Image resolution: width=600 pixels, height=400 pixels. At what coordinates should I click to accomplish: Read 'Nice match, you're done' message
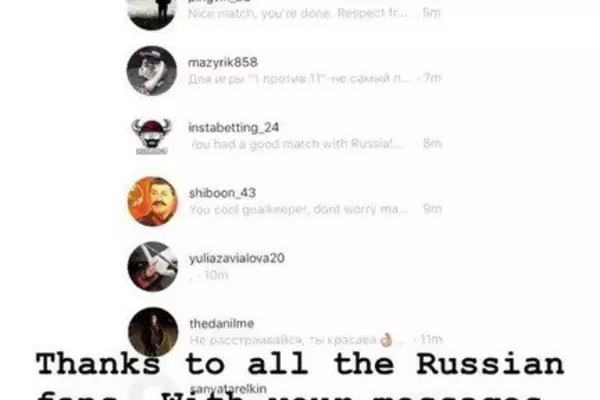point(297,13)
